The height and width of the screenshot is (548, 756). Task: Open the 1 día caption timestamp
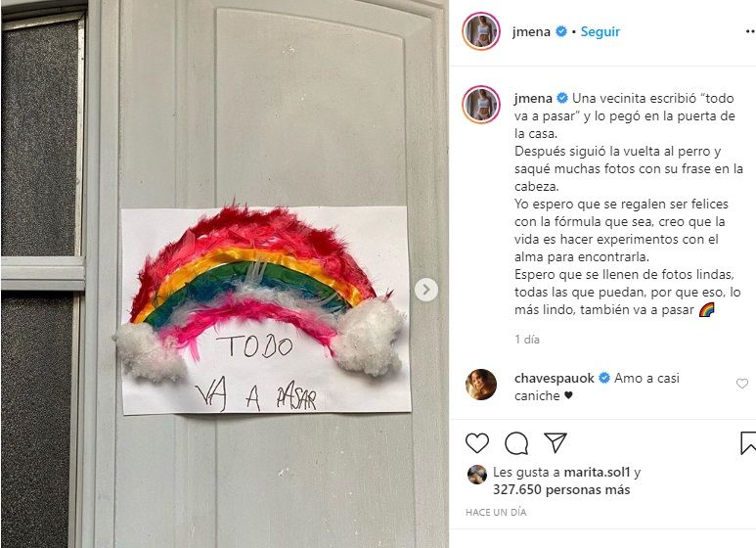(526, 340)
